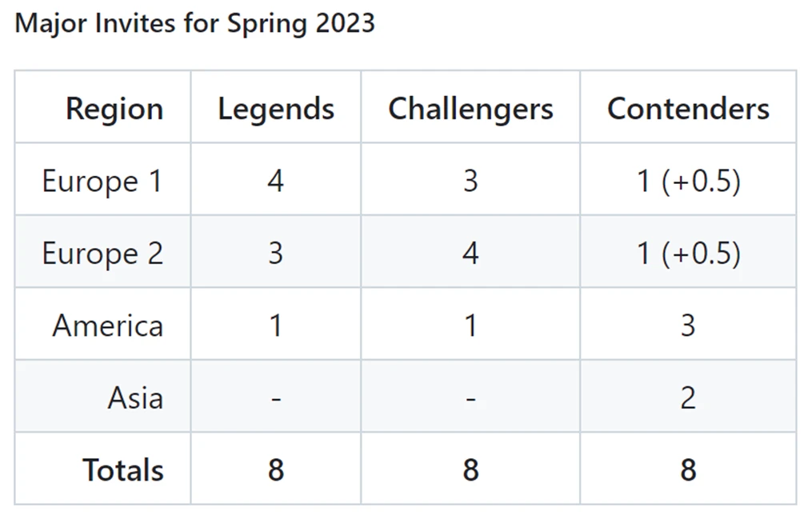Image resolution: width=812 pixels, height=519 pixels.
Task: Select Europe 2 Contenders cell 1 (+0.5)
Action: click(688, 254)
